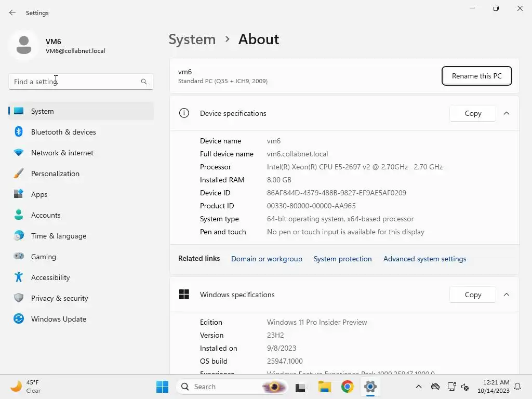Open the Windows Start button on the taskbar
The height and width of the screenshot is (399, 532).
coord(162,387)
